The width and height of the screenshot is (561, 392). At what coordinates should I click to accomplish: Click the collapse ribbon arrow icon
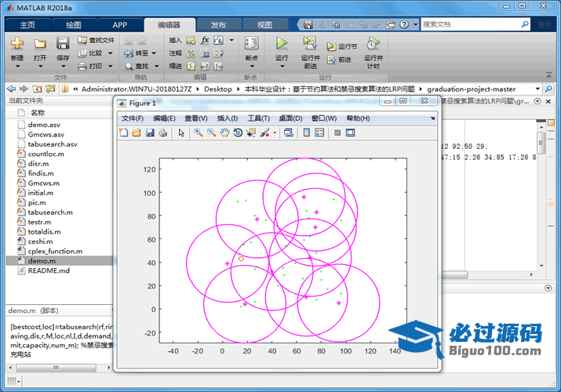548,74
